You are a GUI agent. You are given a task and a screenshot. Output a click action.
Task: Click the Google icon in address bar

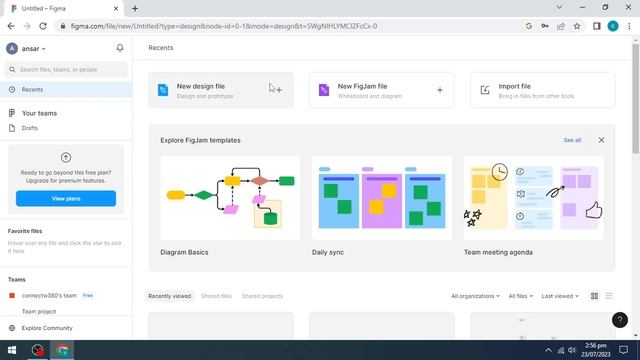click(529, 26)
